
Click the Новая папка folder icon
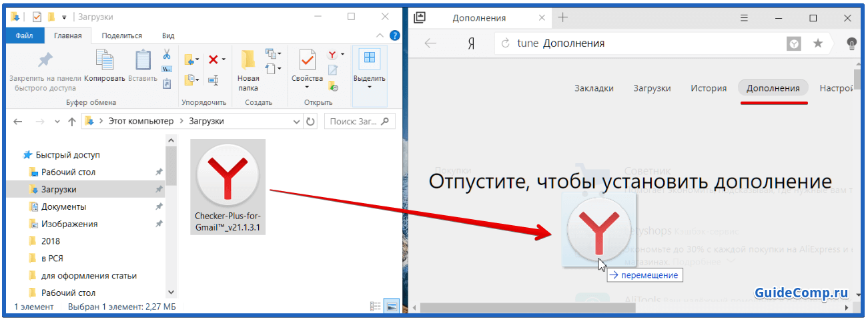[x=248, y=59]
